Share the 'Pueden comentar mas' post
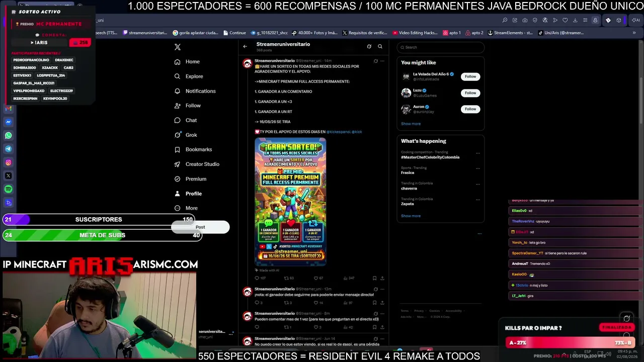644x362 pixels. pos(382,327)
